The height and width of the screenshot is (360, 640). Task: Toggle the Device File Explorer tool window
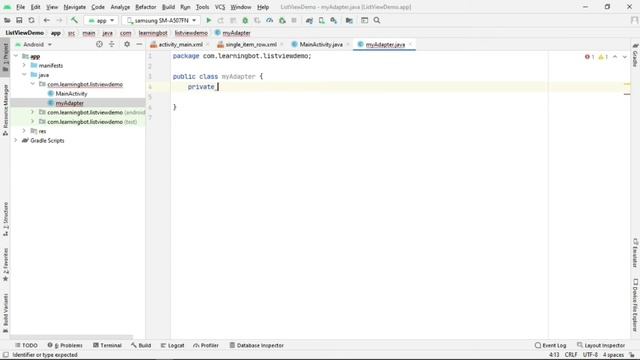coord(635,304)
